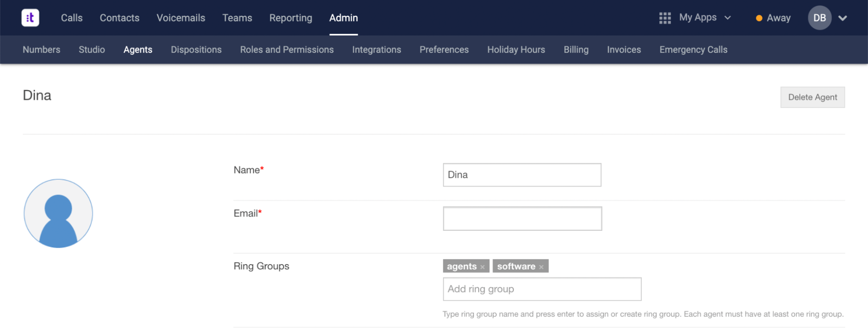This screenshot has height=328, width=868.
Task: Click the Add ring group field
Action: pos(542,289)
